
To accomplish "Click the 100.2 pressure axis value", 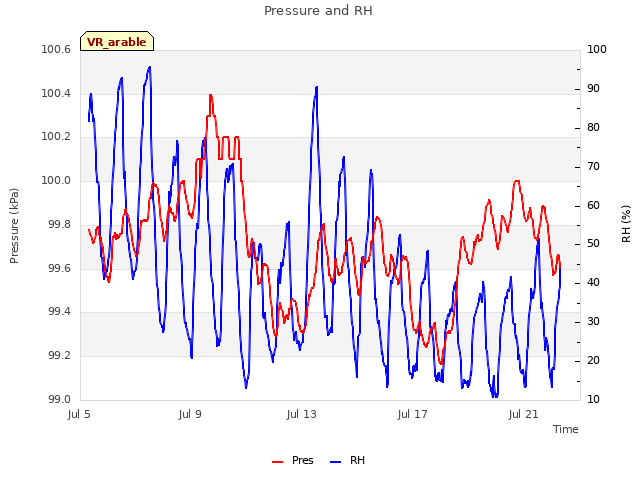I will pos(56,137).
